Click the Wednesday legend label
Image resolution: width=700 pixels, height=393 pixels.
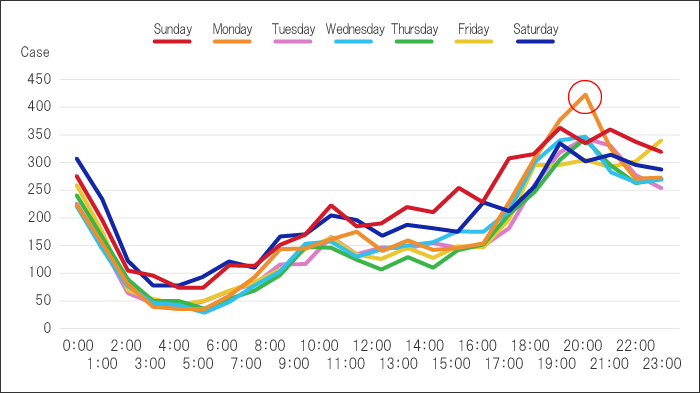click(355, 29)
